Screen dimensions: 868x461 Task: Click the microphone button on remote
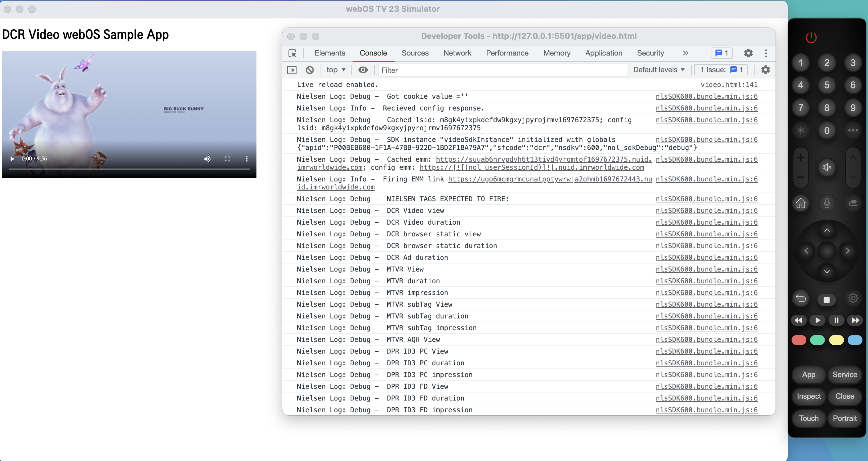[827, 203]
